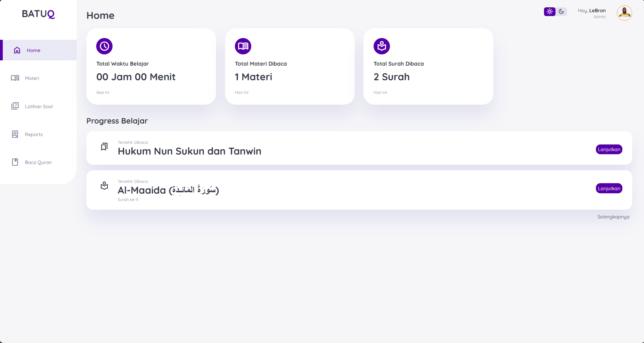Click the open book icon on Total Materi Dibaca
Viewport: 644px width, 343px height.
click(243, 46)
